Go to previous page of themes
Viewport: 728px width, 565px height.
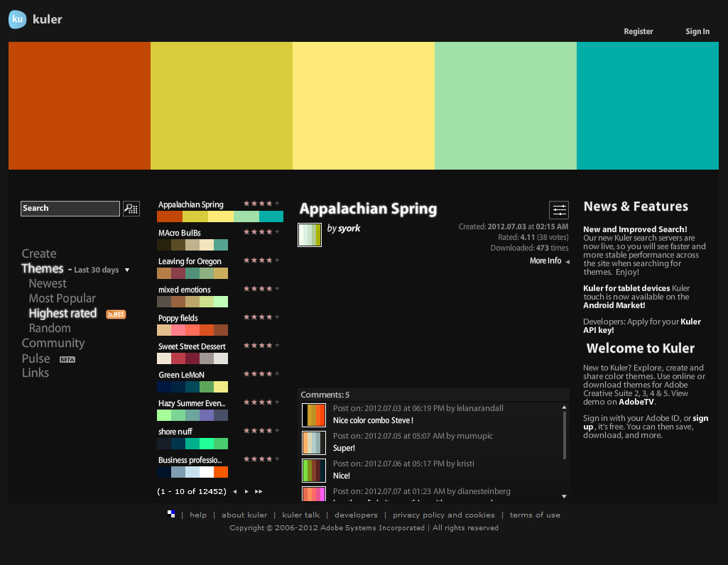coord(235,492)
